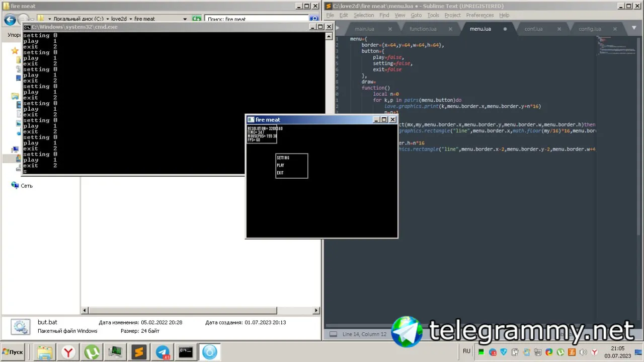Switch to the config.lua tab
The height and width of the screenshot is (362, 644).
(590, 29)
